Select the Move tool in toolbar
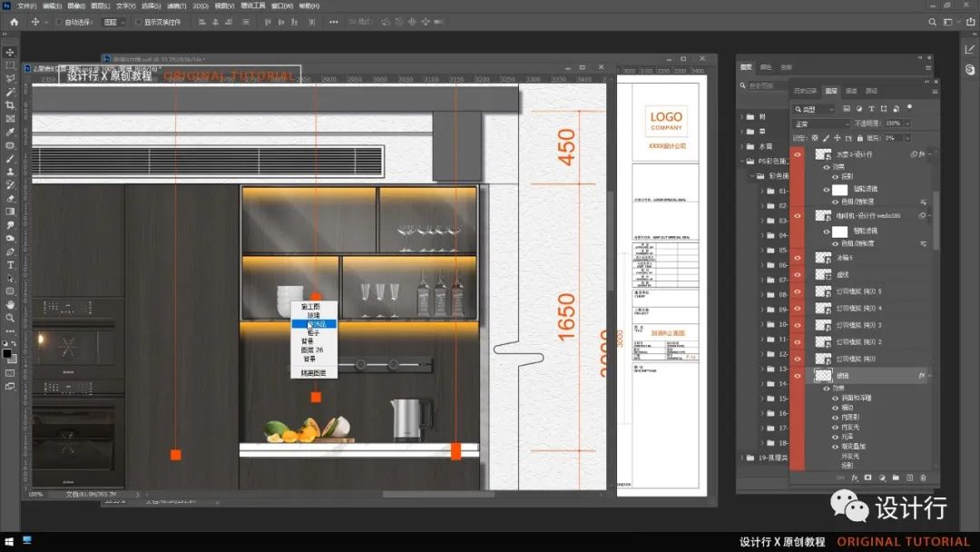980x552 pixels. point(10,53)
